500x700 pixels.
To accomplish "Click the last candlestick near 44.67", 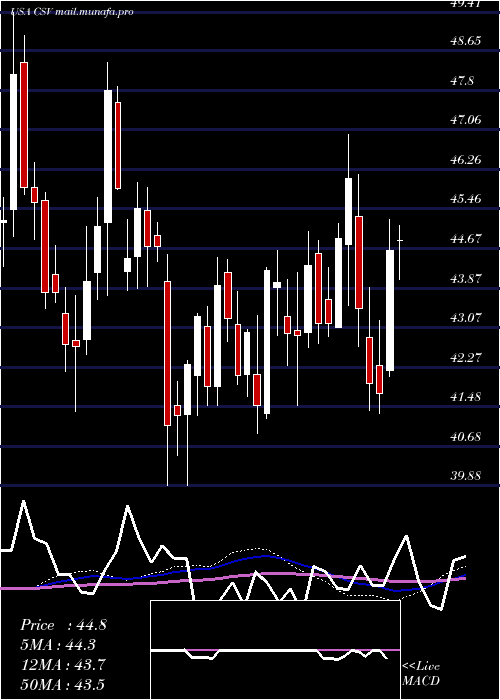I will pos(400,252).
